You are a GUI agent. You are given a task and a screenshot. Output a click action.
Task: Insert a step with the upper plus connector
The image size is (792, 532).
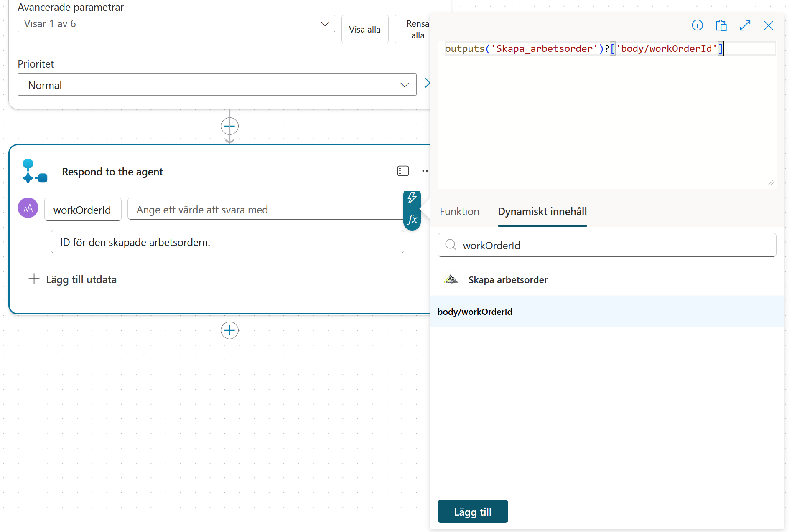pyautogui.click(x=229, y=126)
